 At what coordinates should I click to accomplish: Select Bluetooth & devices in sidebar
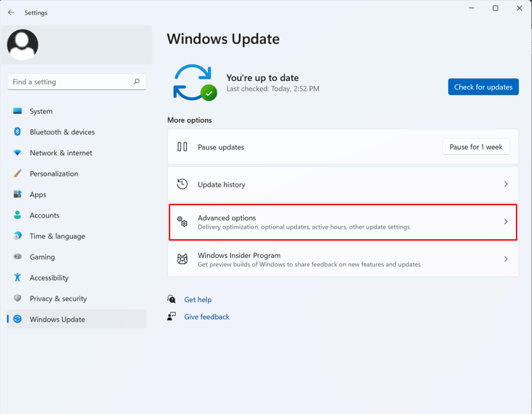pyautogui.click(x=62, y=132)
